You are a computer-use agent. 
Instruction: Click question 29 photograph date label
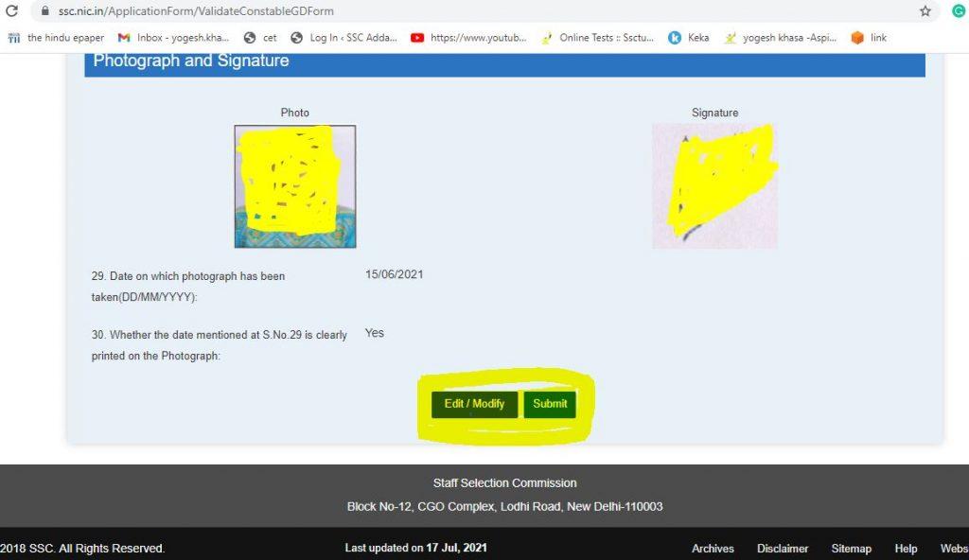[x=188, y=287]
